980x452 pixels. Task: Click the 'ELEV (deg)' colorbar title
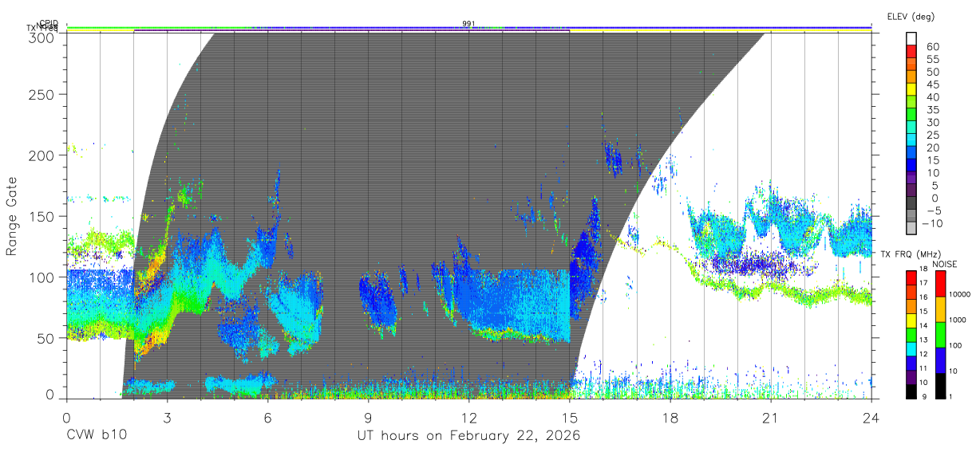point(911,17)
